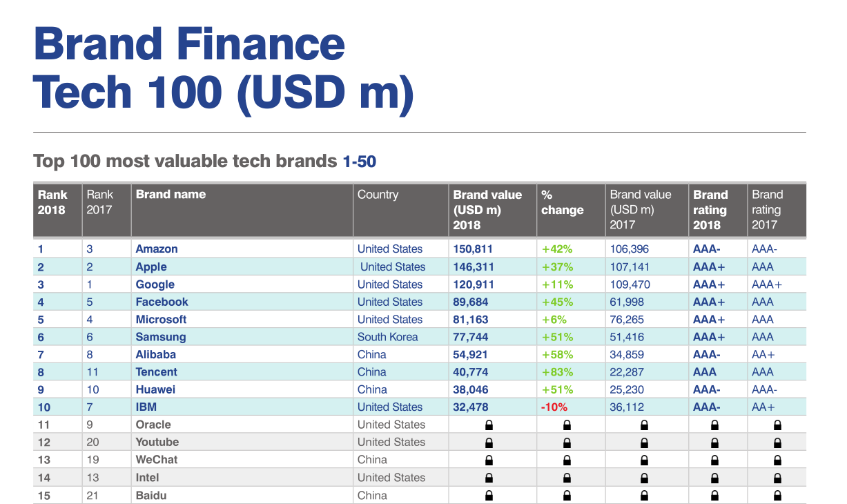Click Oracle's locked 2018 brand value icon
Viewport: 847px width, 504px height.
(x=489, y=425)
